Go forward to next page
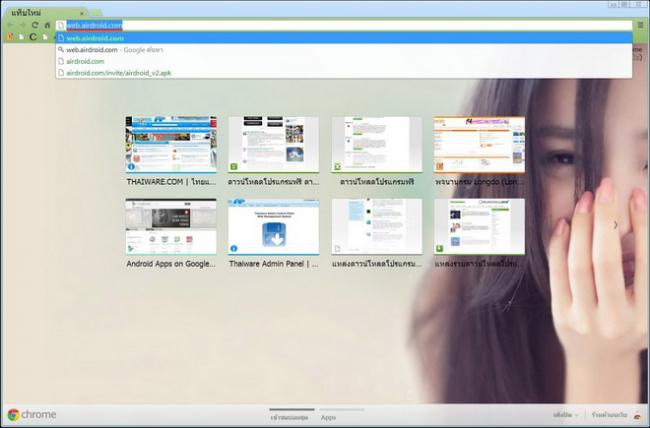 point(22,25)
